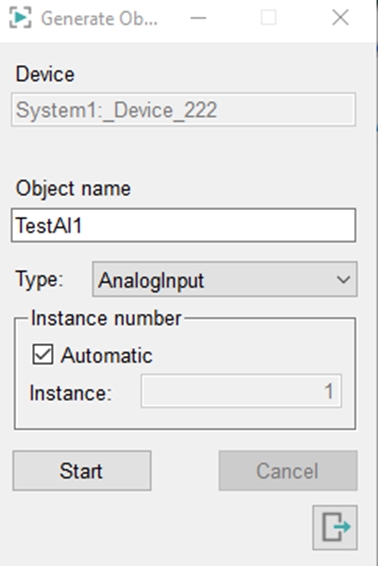Image resolution: width=378 pixels, height=566 pixels.
Task: Click the Instance number field showing 1
Action: [x=241, y=391]
